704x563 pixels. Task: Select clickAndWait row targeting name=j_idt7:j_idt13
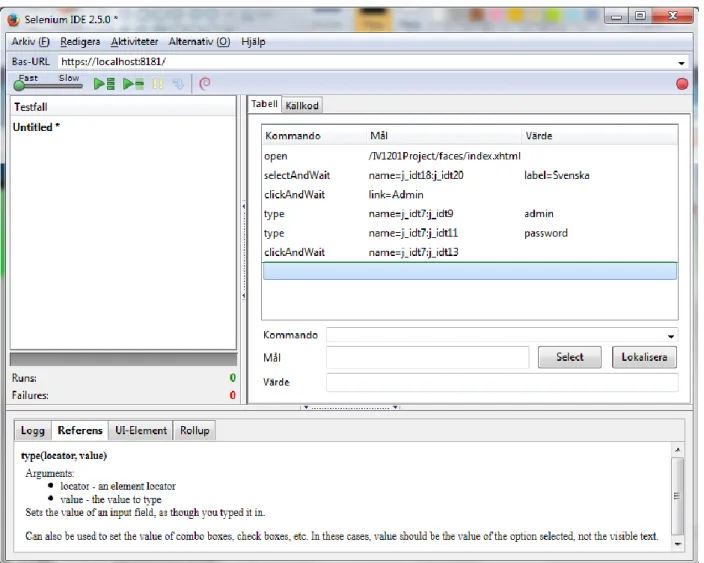[470, 252]
